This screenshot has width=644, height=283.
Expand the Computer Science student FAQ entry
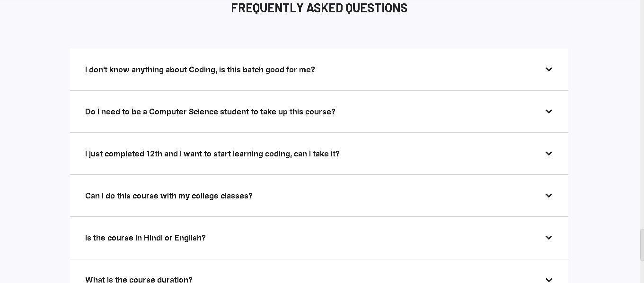210,111
